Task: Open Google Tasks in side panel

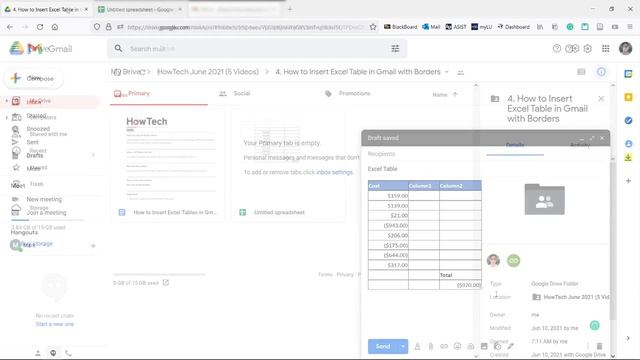Action: tap(629, 120)
